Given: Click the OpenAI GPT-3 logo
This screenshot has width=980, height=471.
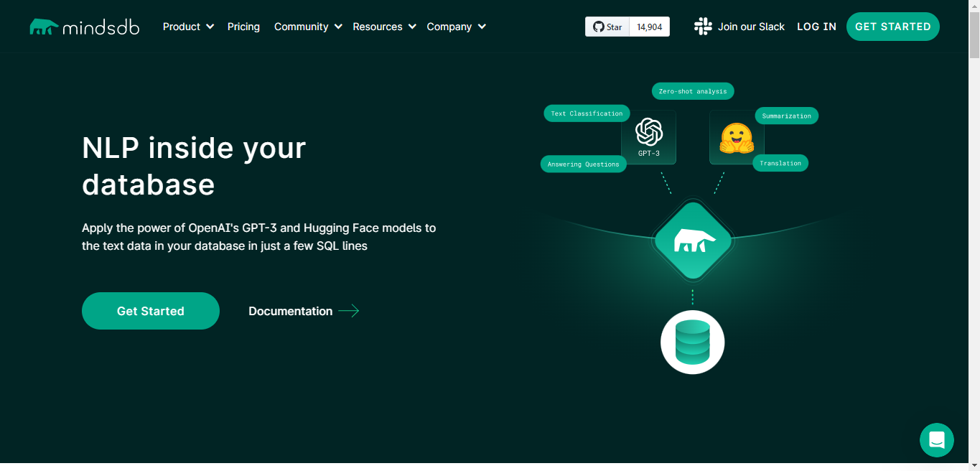Looking at the screenshot, I should click(x=649, y=132).
